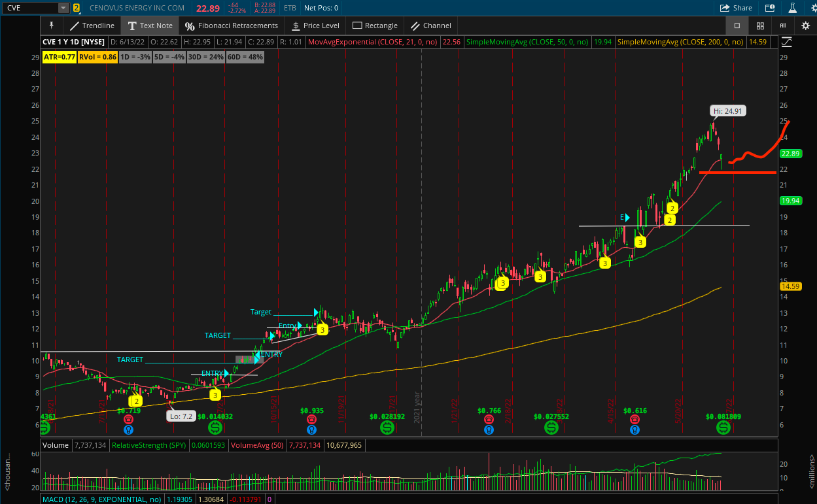817x504 pixels.
Task: Select the Text Note drawing tool
Action: pos(150,25)
